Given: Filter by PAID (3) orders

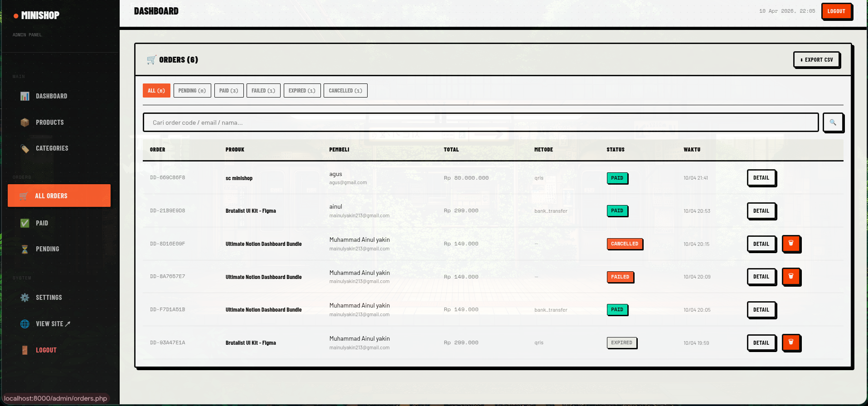Looking at the screenshot, I should pyautogui.click(x=229, y=91).
